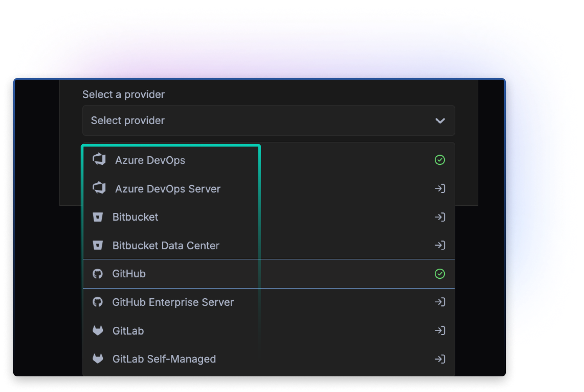Click the sign-in arrow next to GitHub Enterprise Server
This screenshot has height=392, width=584.
pos(440,302)
